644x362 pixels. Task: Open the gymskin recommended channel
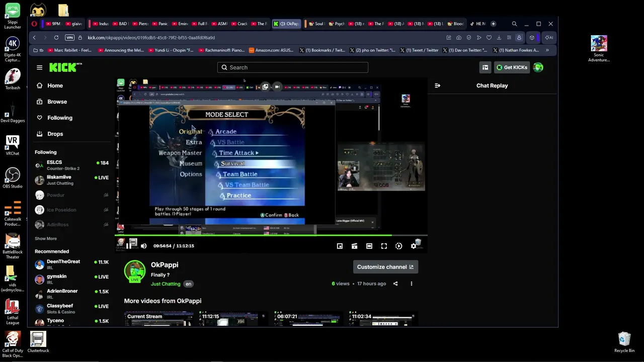71,279
